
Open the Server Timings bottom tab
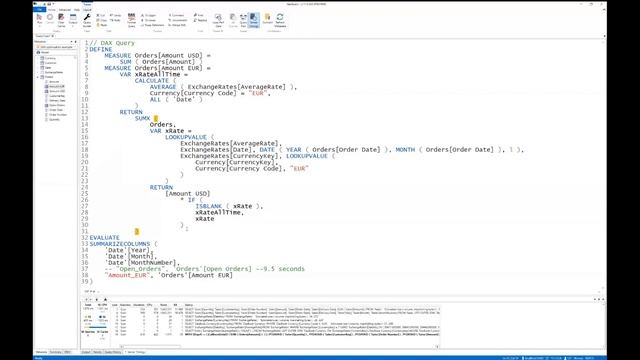[136, 352]
